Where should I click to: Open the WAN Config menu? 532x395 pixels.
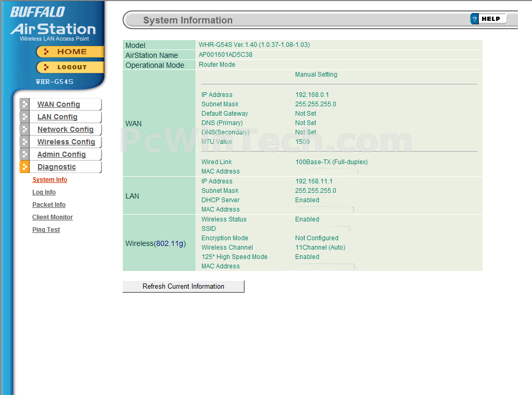pyautogui.click(x=59, y=104)
